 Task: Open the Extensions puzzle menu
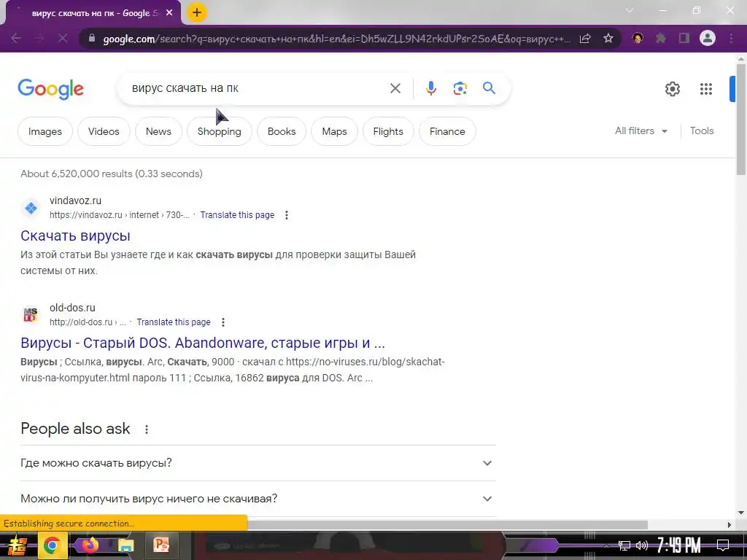point(661,38)
